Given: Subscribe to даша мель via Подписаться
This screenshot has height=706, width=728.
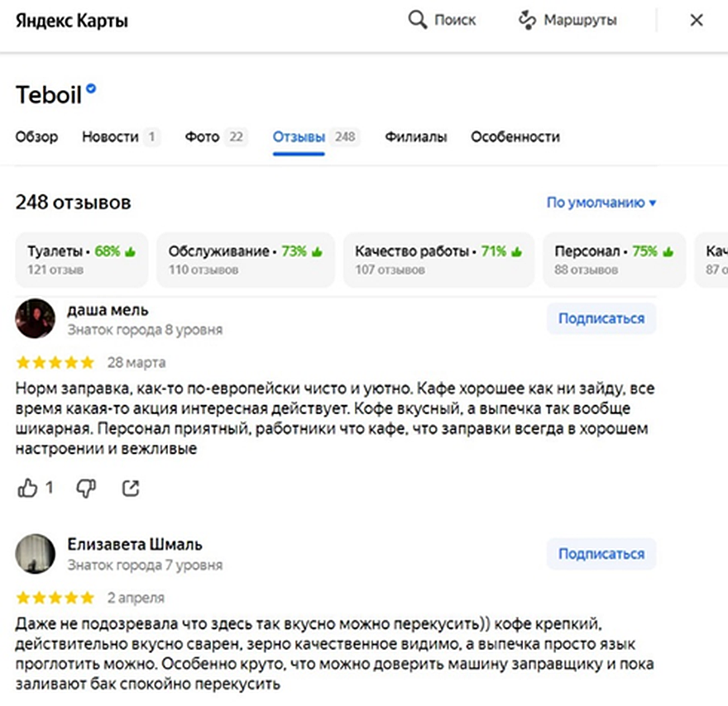Looking at the screenshot, I should click(x=601, y=318).
